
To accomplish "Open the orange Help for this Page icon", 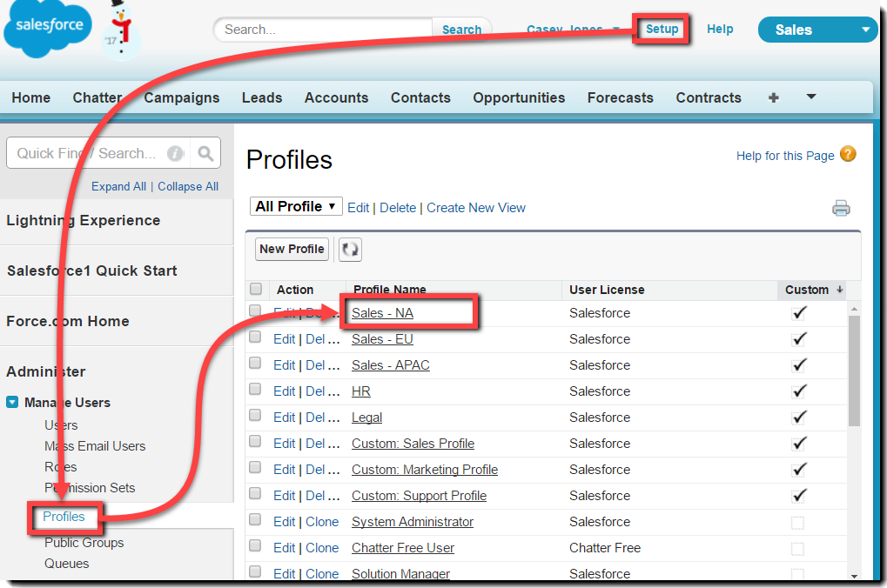I will click(x=847, y=155).
